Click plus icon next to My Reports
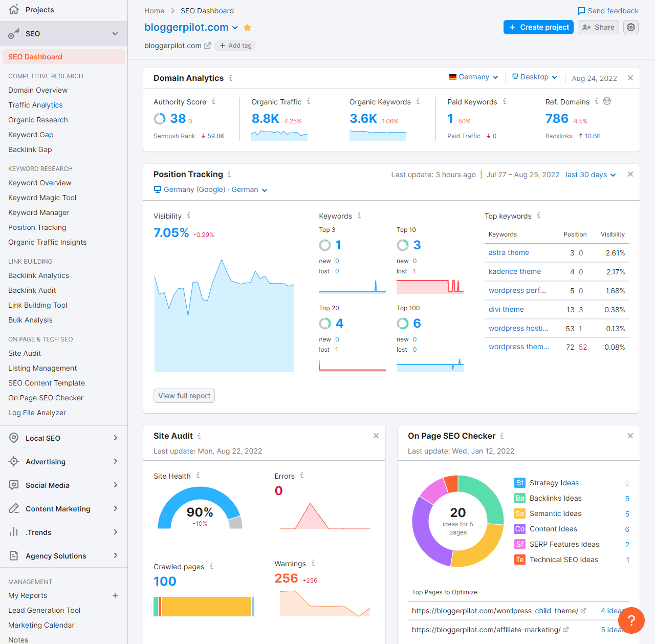Screen dimensions: 655x644 click(115, 595)
